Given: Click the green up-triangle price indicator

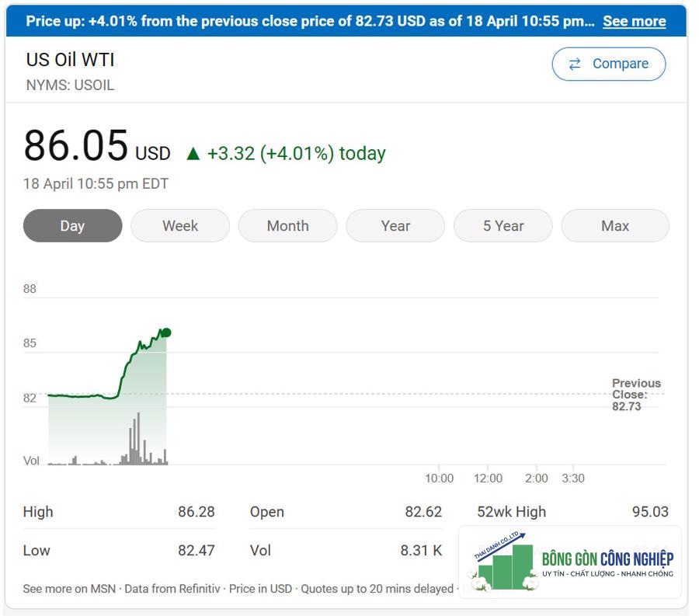Looking at the screenshot, I should pos(193,154).
